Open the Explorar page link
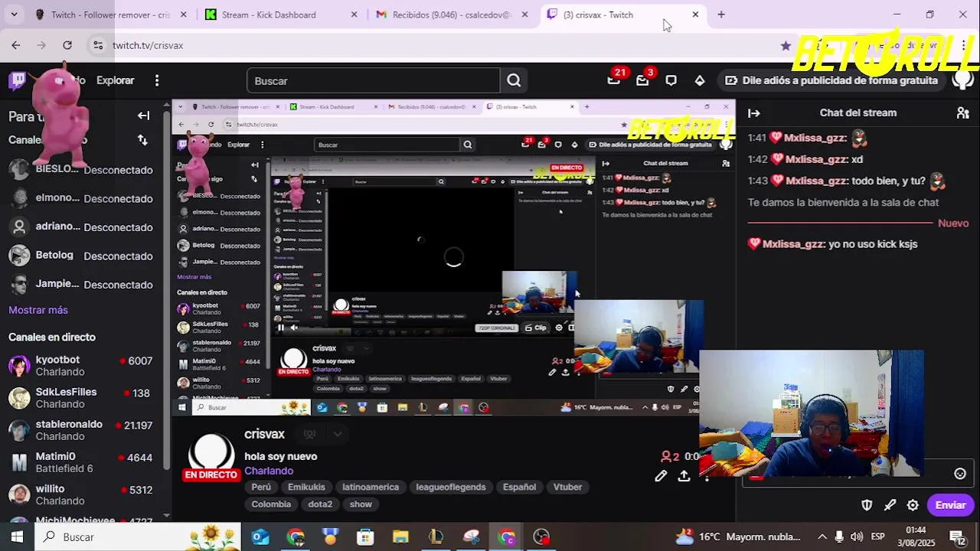Image resolution: width=980 pixels, height=551 pixels. point(115,80)
